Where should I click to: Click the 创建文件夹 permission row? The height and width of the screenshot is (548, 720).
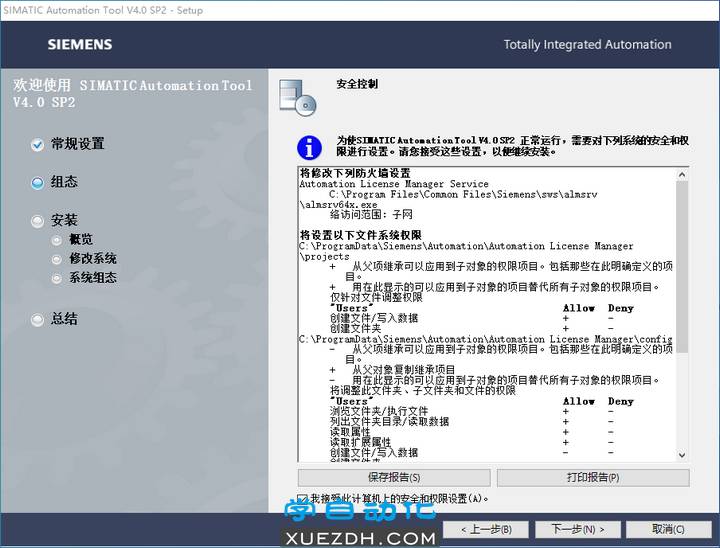(355, 328)
